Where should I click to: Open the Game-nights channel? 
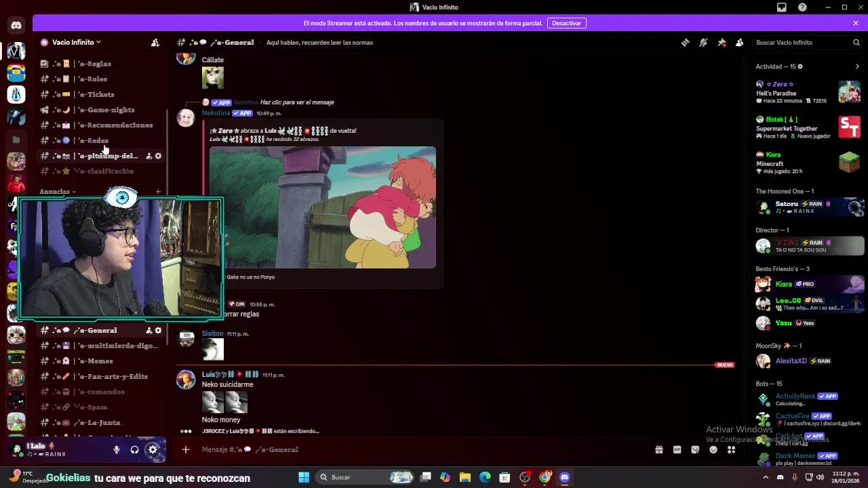100,110
